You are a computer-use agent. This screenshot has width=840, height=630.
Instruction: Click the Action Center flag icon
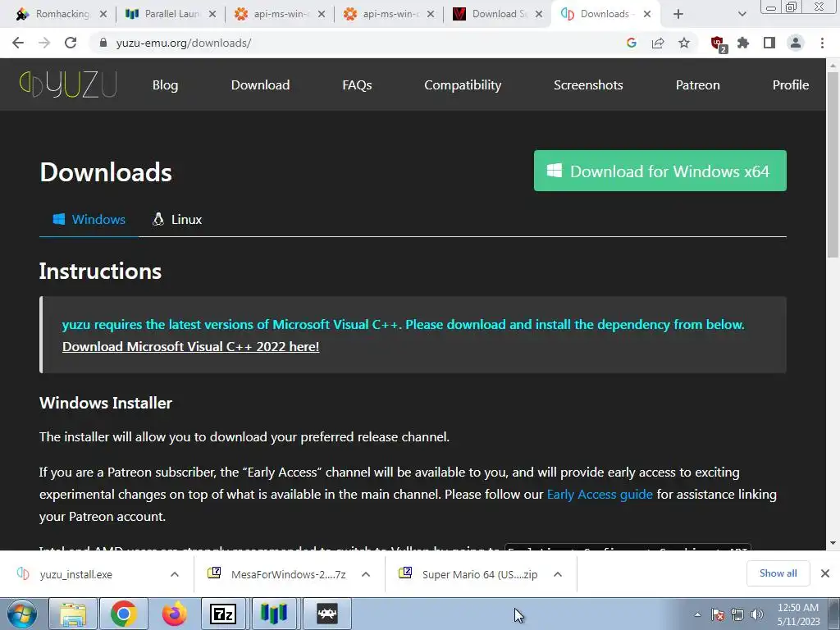(x=718, y=614)
